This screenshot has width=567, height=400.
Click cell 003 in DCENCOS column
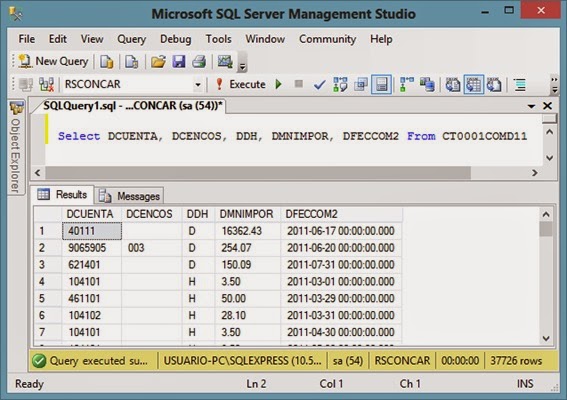coord(152,248)
